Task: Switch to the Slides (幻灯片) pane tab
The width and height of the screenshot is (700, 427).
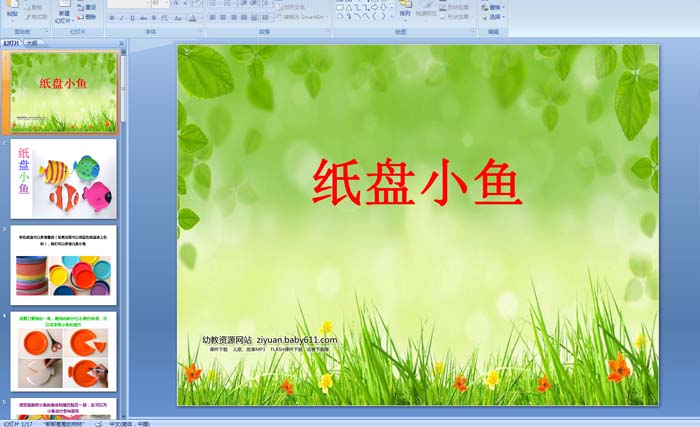Action: (x=12, y=43)
